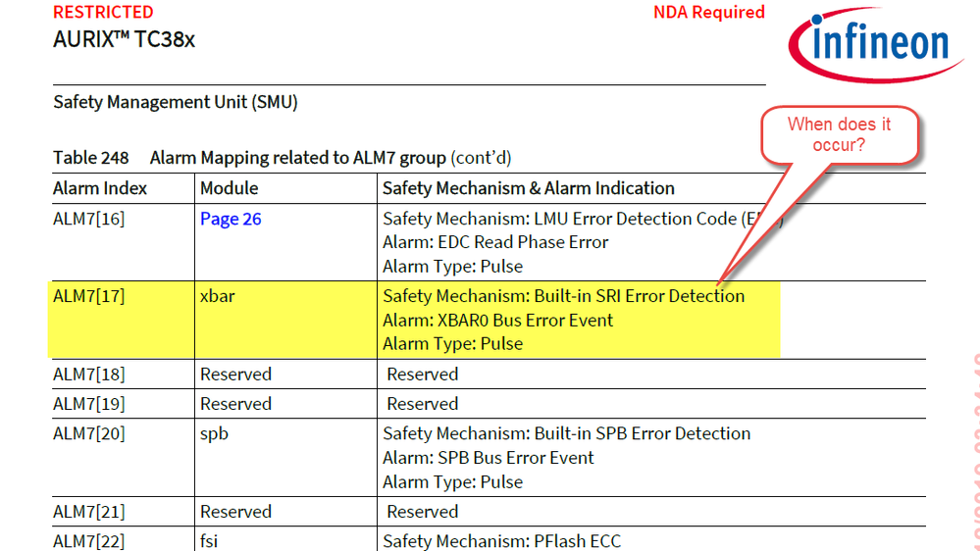Click 'Safety Mechanism & Alarm Indication' column header
Screen dimensions: 980x551
(529, 188)
